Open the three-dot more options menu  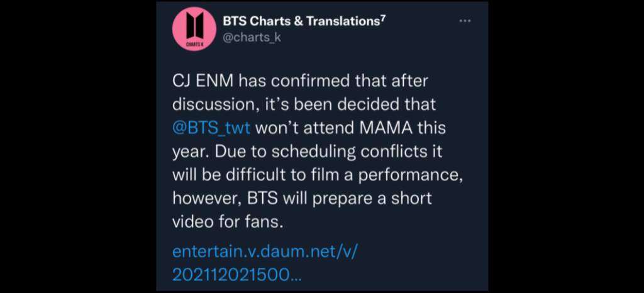tap(465, 21)
